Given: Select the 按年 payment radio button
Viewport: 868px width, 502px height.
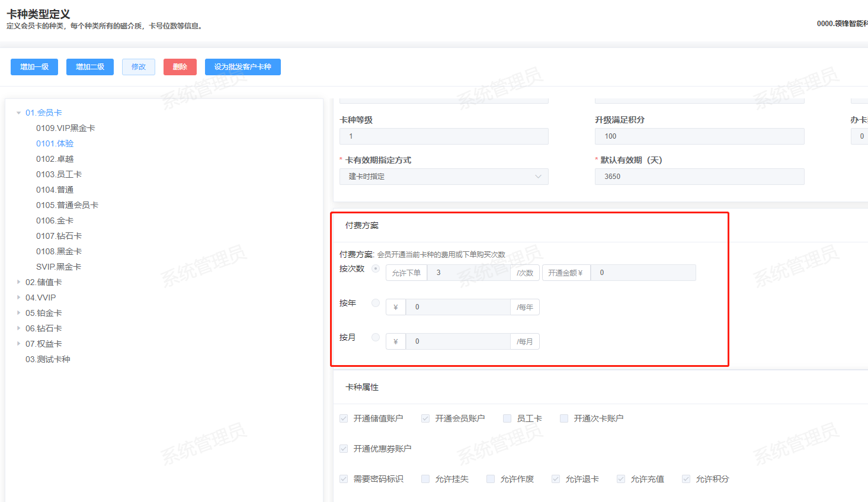Looking at the screenshot, I should (x=376, y=303).
